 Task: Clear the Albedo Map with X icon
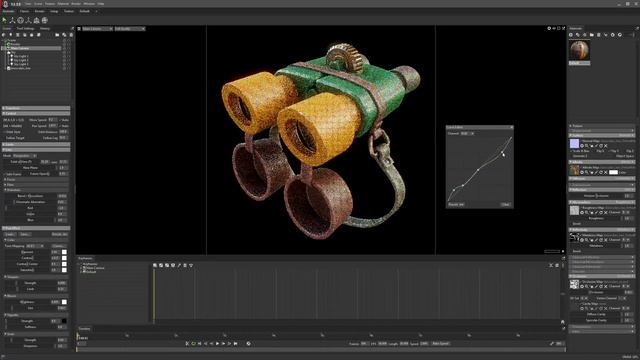coord(606,172)
